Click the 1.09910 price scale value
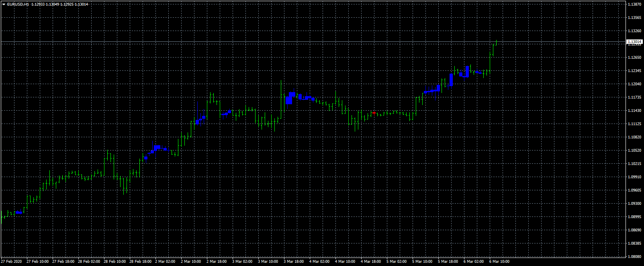Viewport: 644px width, 266px height. pyautogui.click(x=634, y=177)
